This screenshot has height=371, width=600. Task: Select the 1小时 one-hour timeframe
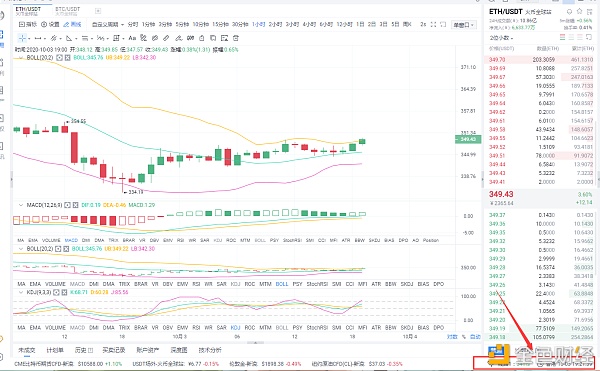[x=259, y=24]
